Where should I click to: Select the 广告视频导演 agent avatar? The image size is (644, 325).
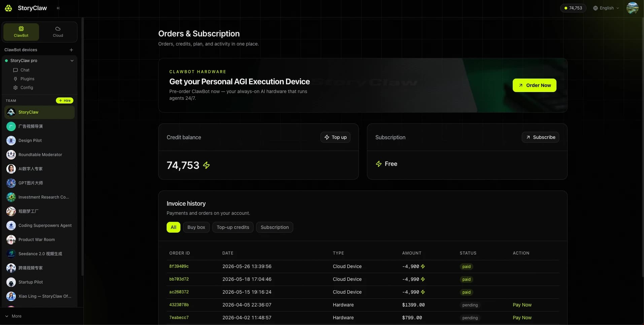(x=11, y=126)
